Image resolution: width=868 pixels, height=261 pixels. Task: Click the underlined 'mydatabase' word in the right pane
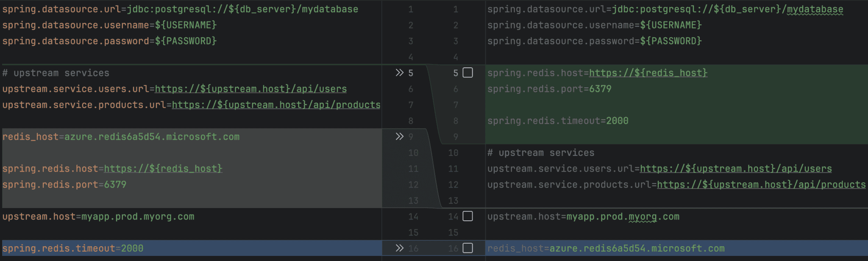(815, 9)
